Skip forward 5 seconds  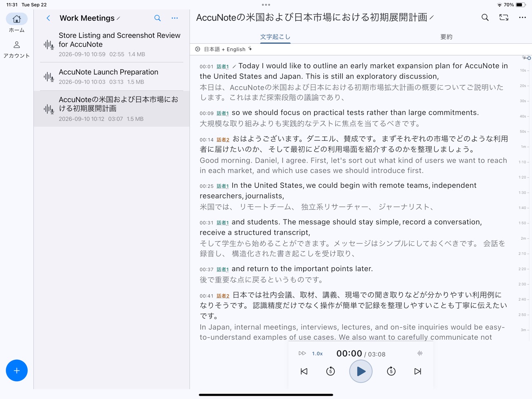point(391,371)
